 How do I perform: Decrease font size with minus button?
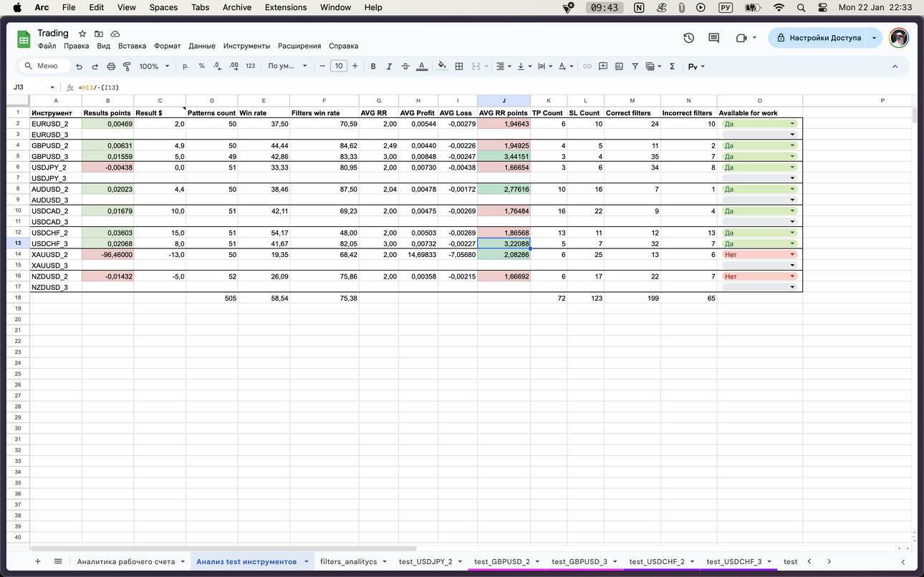pyautogui.click(x=322, y=66)
